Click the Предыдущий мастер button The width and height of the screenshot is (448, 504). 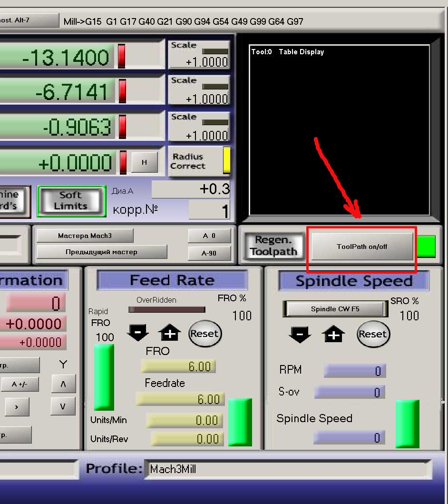(x=101, y=252)
